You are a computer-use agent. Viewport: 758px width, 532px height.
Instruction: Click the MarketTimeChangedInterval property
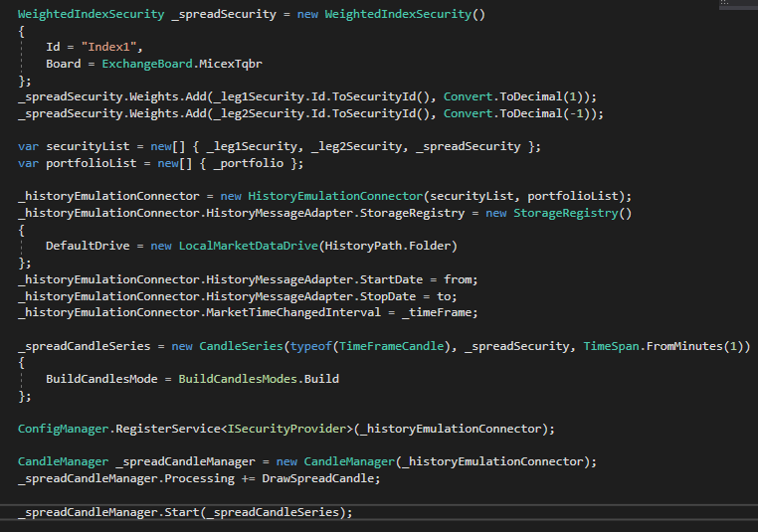coord(293,312)
